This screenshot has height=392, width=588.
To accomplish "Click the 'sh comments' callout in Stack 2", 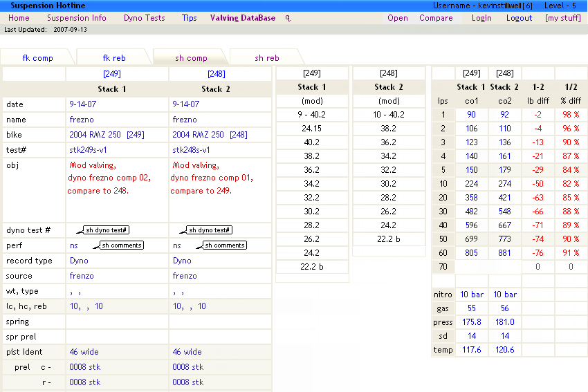I will [x=225, y=245].
